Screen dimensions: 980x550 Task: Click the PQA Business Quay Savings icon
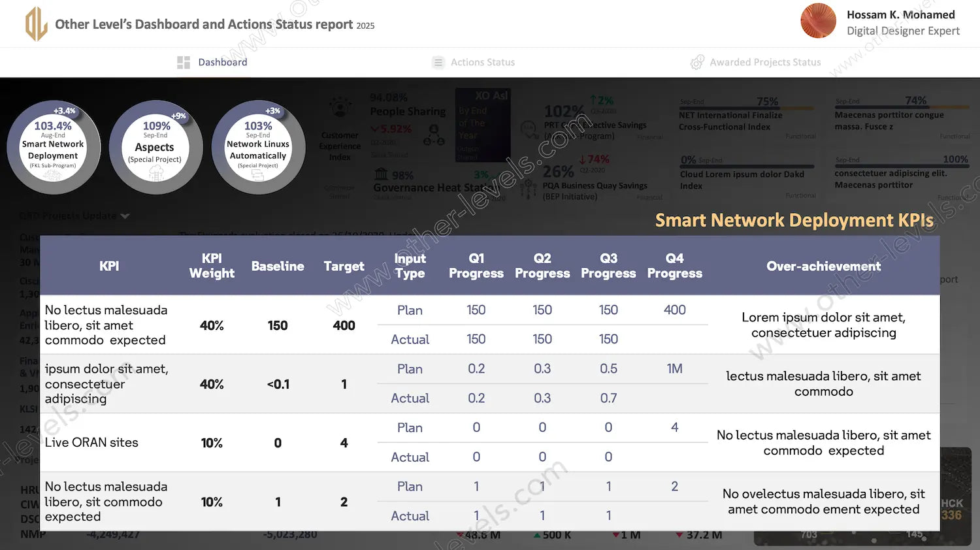tap(529, 189)
